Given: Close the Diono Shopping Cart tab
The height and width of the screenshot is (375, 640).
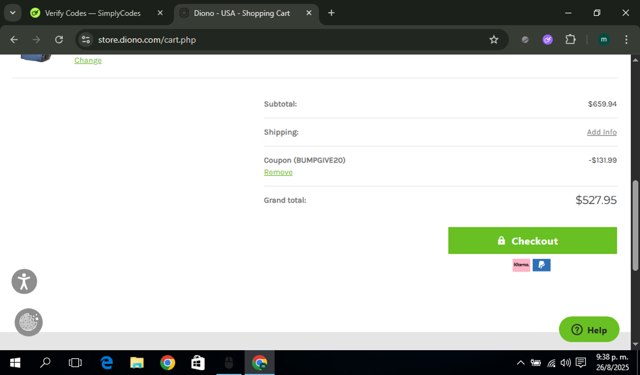Looking at the screenshot, I should tap(309, 13).
